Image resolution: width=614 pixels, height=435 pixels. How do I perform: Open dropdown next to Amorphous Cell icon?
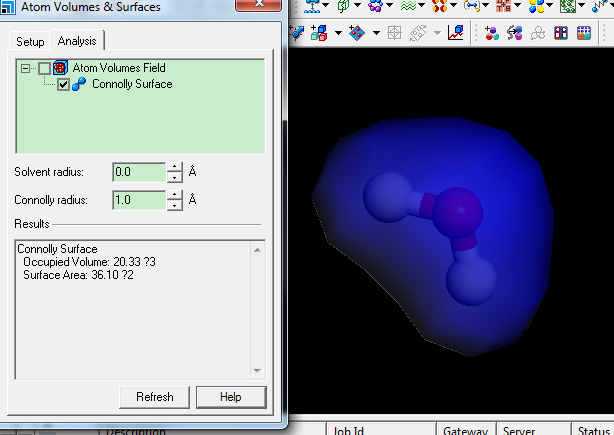pyautogui.click(x=357, y=5)
